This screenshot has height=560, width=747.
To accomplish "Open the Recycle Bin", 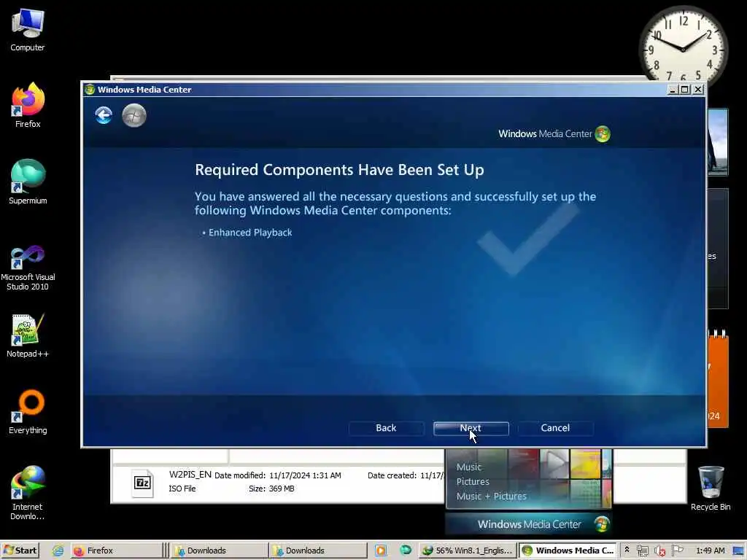I will (711, 488).
